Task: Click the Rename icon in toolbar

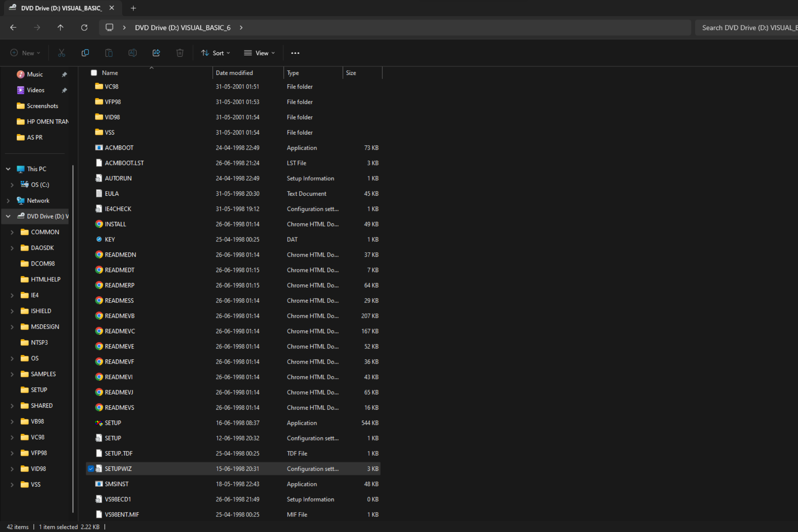Action: coord(133,53)
